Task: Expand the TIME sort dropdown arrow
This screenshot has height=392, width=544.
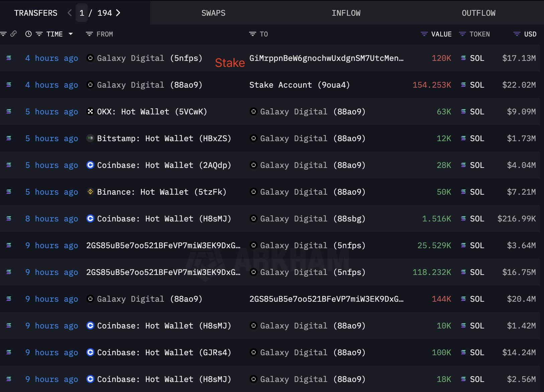Action: coord(71,34)
